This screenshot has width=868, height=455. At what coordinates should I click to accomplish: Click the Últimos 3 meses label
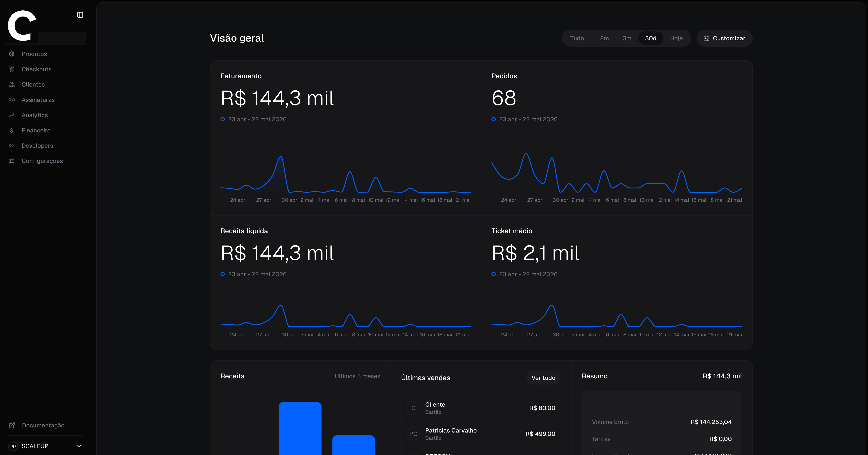coord(357,376)
